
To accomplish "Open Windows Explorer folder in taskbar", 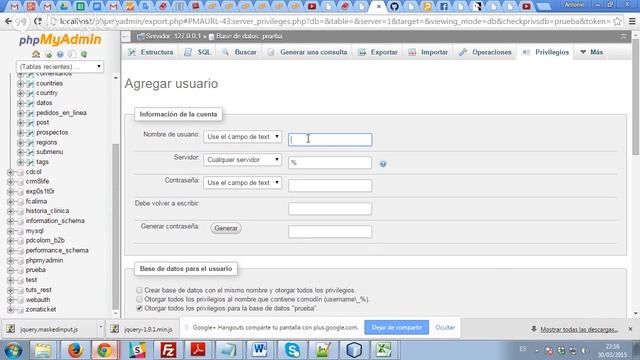I will [43, 350].
